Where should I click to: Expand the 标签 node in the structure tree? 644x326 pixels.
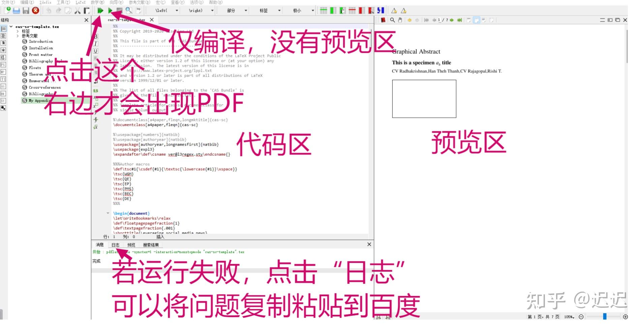(18, 31)
